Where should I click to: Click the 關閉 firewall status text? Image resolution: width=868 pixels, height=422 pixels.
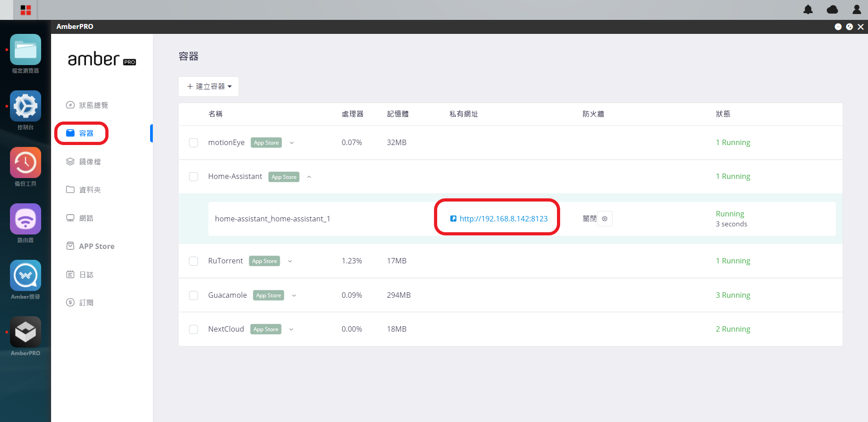(x=590, y=219)
